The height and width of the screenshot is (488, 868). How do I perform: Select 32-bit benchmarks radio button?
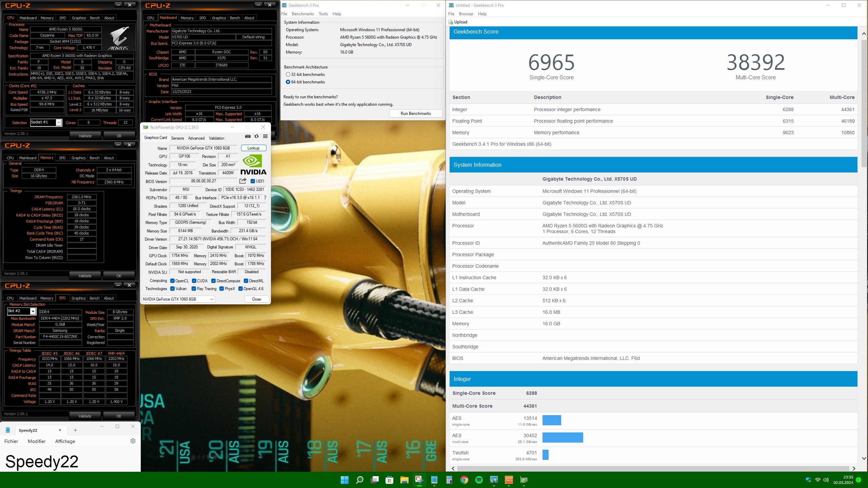point(288,75)
